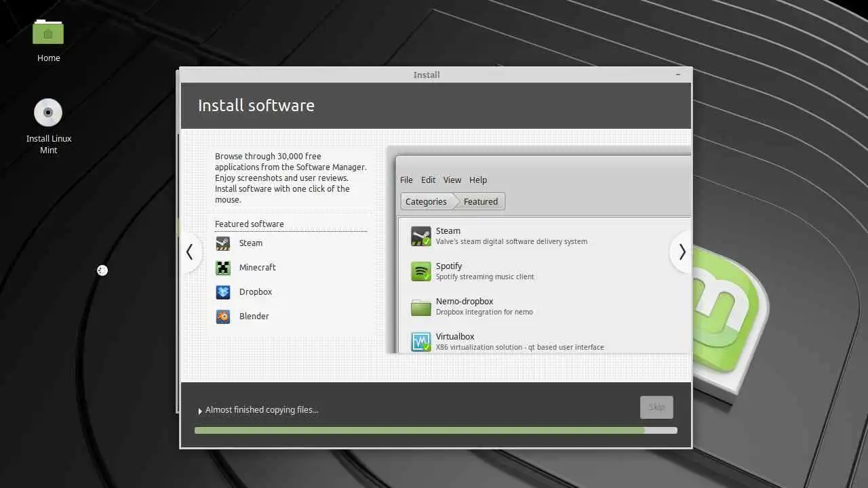Click the 'Virtualbox' title in the list
The height and width of the screenshot is (488, 868).
point(455,337)
